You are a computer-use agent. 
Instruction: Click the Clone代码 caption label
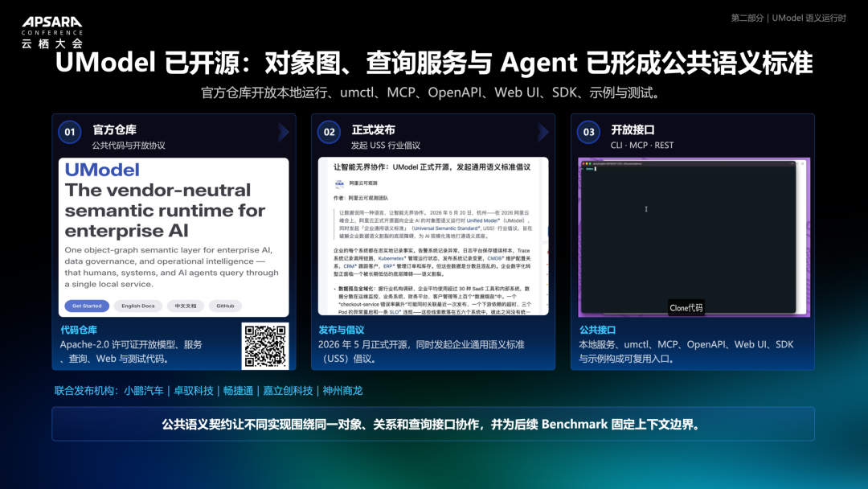click(x=686, y=308)
